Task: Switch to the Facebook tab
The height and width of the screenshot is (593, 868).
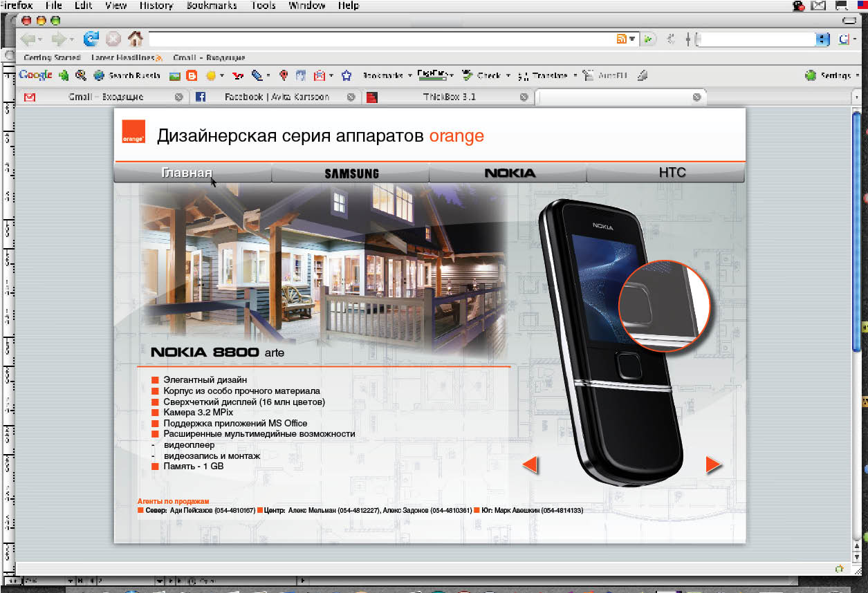Action: pos(276,97)
